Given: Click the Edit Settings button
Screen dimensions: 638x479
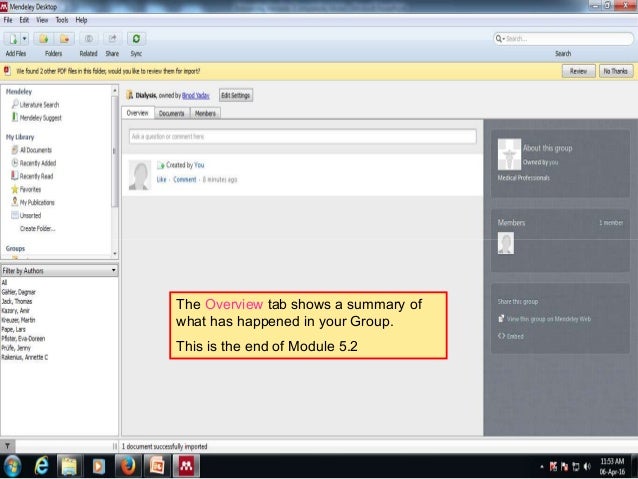Looking at the screenshot, I should tap(236, 96).
